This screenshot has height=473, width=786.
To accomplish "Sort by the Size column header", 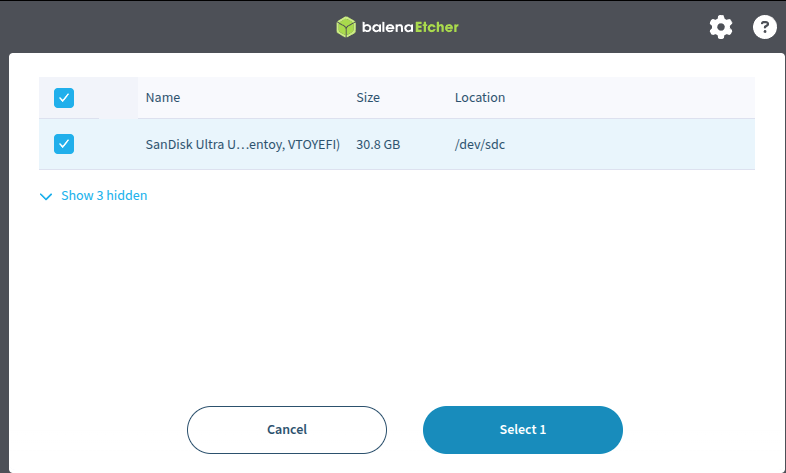I will pyautogui.click(x=368, y=98).
